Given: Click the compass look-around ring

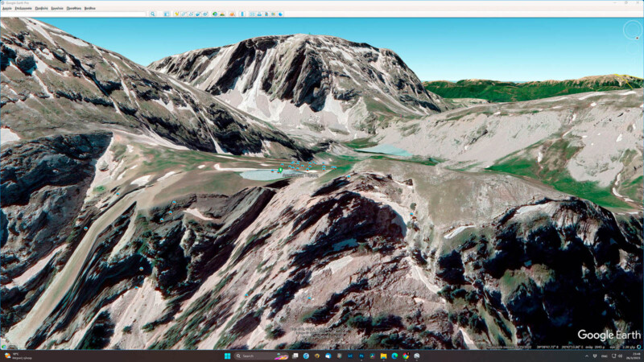Looking at the screenshot, I should (x=632, y=30).
